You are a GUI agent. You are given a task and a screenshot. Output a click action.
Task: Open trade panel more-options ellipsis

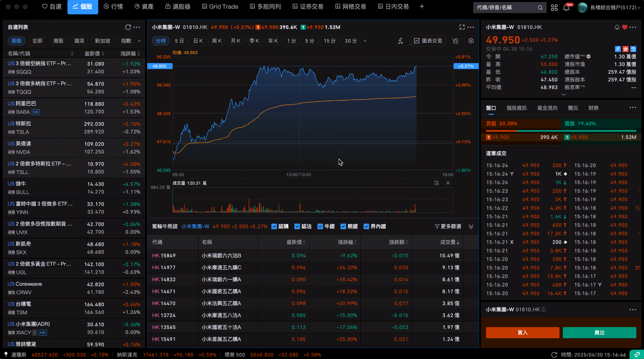[633, 310]
